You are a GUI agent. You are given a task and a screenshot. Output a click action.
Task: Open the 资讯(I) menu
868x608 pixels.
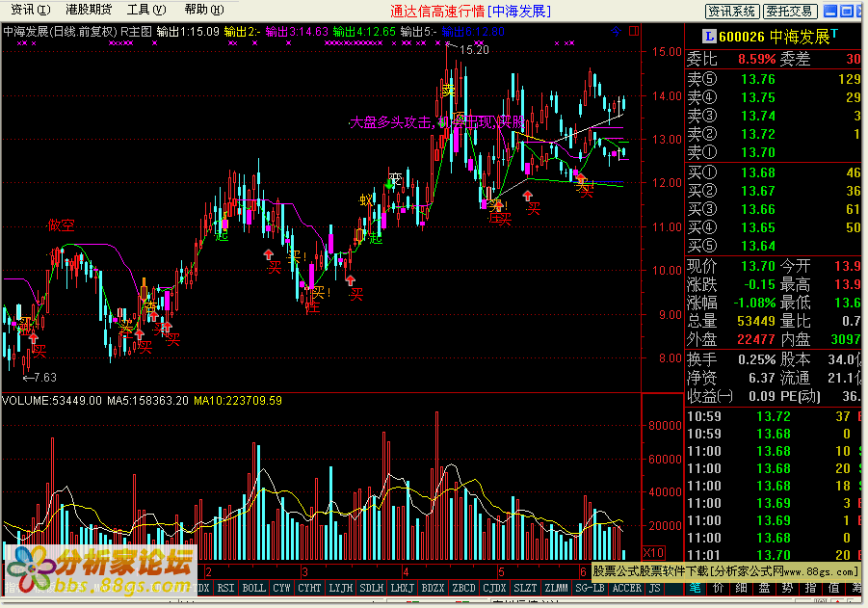pos(31,10)
